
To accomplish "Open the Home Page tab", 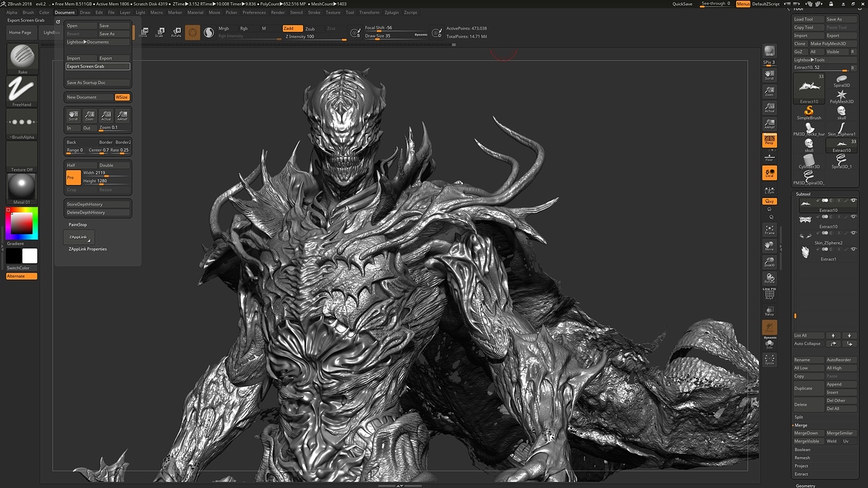I will 20,33.
